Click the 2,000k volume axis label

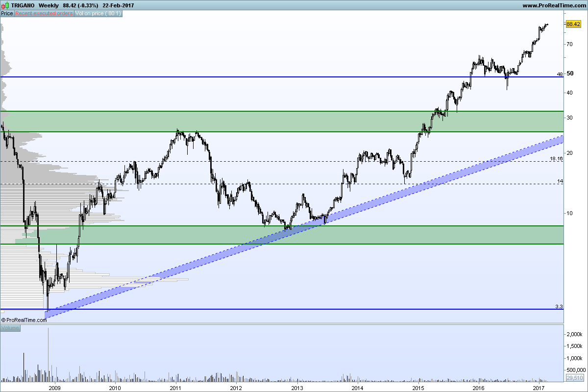pos(573,334)
